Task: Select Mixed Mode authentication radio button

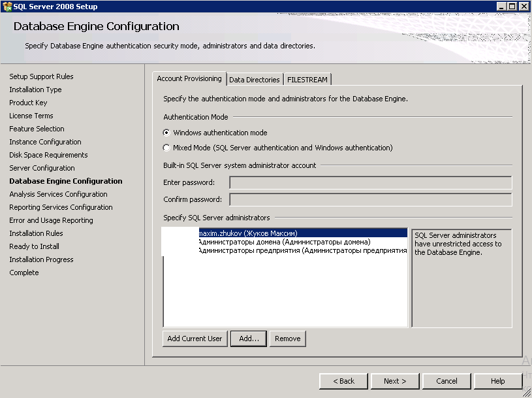Action: (166, 148)
